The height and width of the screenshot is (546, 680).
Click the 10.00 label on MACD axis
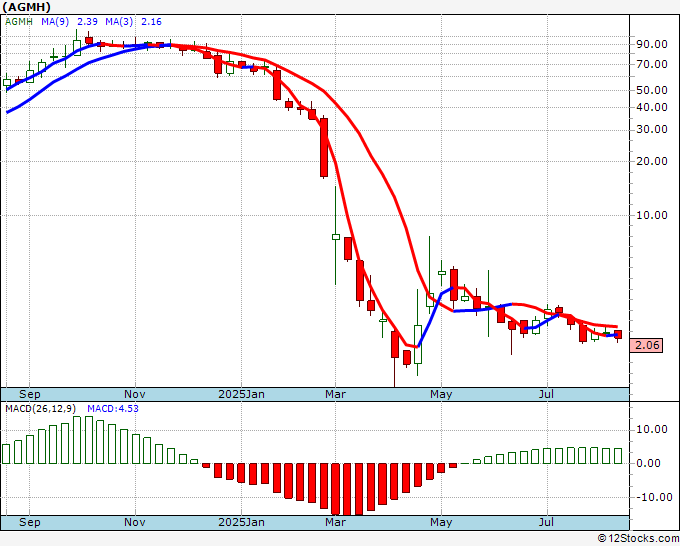(x=651, y=429)
